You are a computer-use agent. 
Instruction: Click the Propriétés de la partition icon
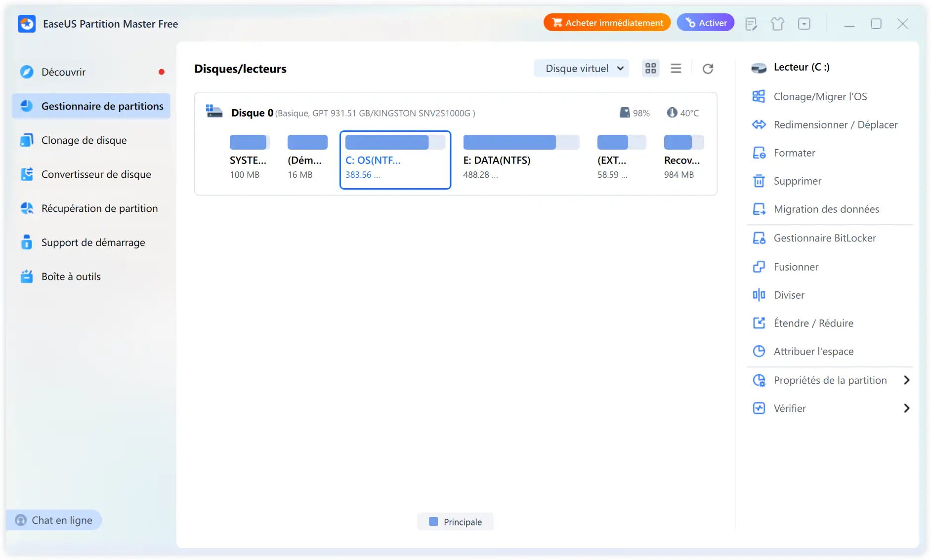[x=759, y=380]
